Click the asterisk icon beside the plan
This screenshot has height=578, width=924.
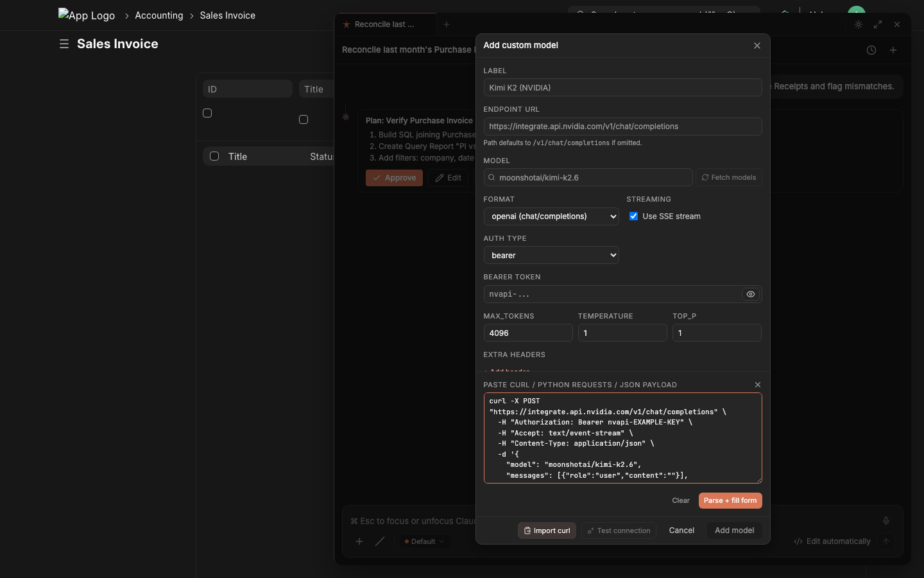pos(346,117)
